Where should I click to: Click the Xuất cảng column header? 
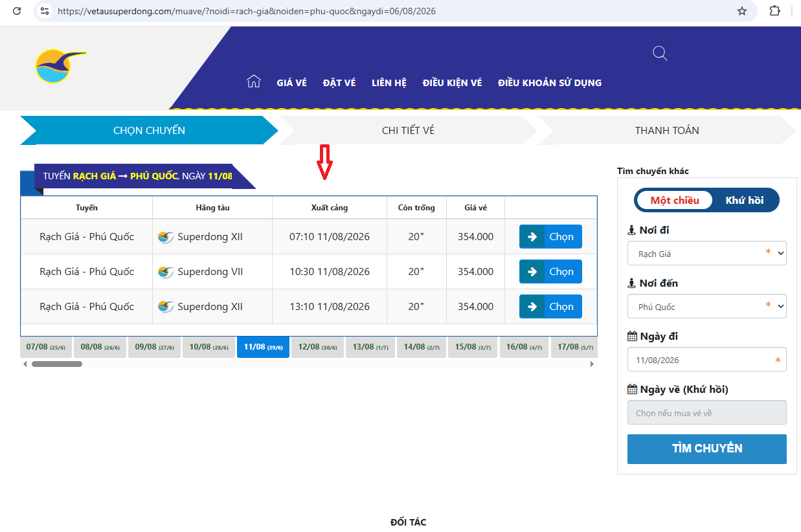pos(330,208)
